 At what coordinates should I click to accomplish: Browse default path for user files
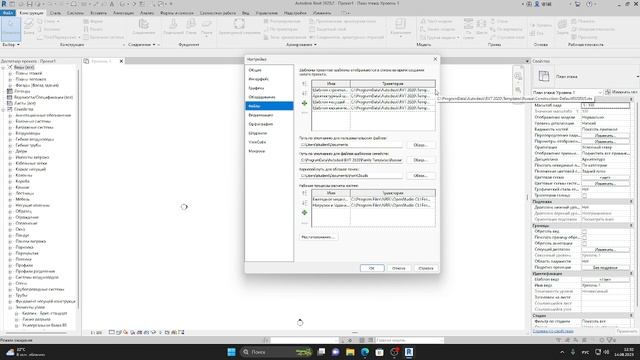coord(420,145)
